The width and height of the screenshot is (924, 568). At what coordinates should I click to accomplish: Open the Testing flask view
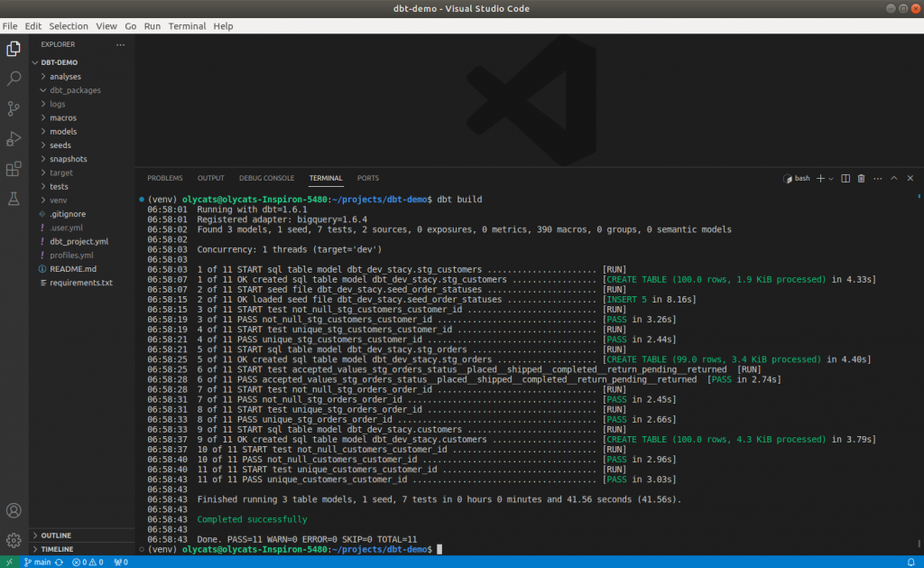point(14,199)
